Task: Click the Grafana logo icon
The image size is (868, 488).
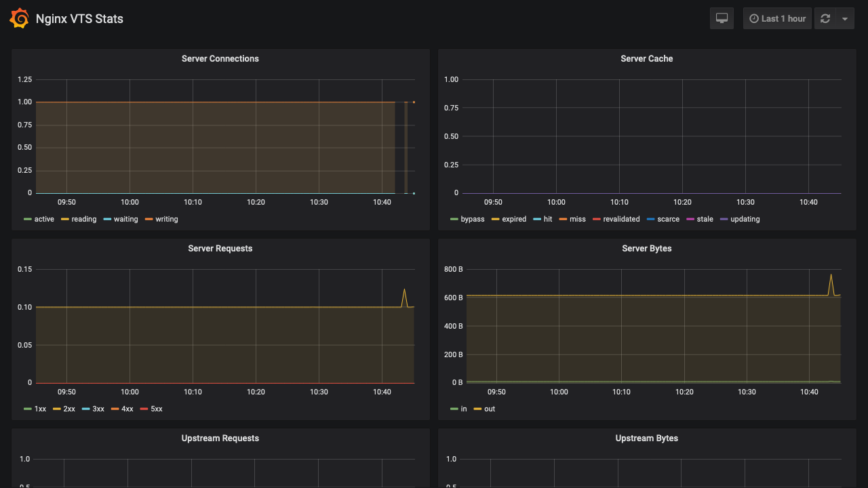Action: coord(19,18)
